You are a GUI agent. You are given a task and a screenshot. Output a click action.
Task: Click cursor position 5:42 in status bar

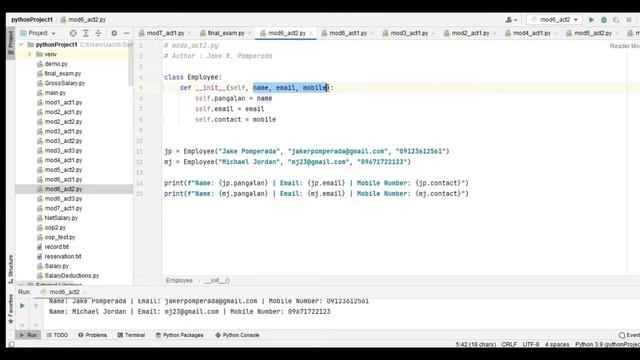click(x=476, y=344)
